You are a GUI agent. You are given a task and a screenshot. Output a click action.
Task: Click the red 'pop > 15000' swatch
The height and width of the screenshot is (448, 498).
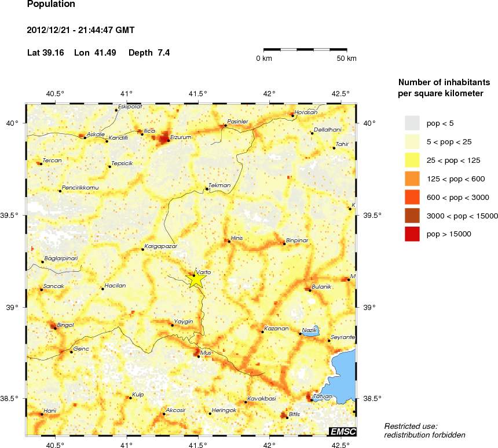(412, 234)
